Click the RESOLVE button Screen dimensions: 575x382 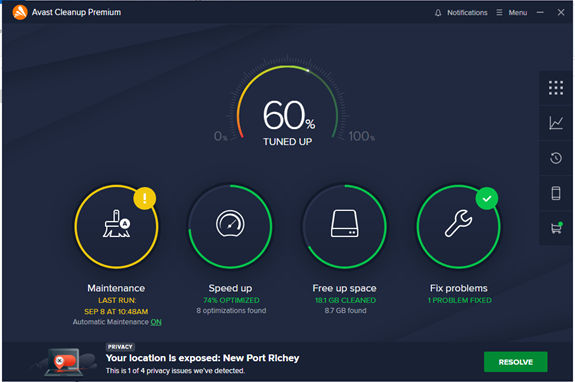[515, 362]
